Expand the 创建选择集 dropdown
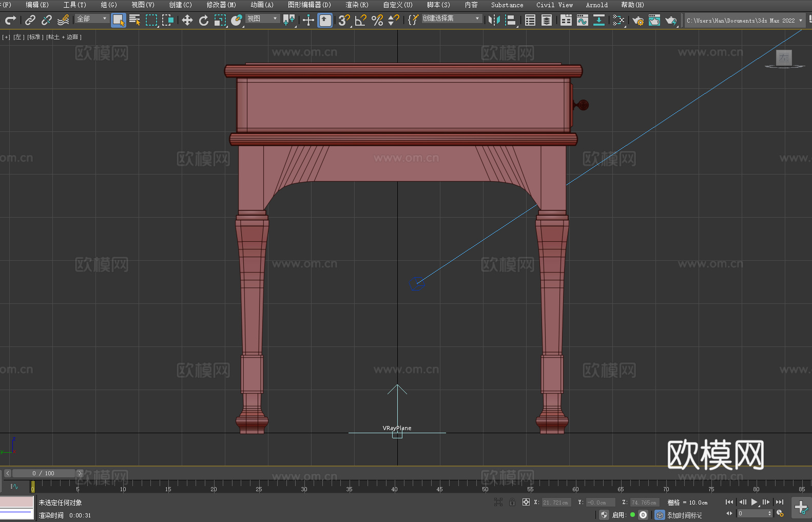Image resolution: width=812 pixels, height=522 pixels. (452, 18)
